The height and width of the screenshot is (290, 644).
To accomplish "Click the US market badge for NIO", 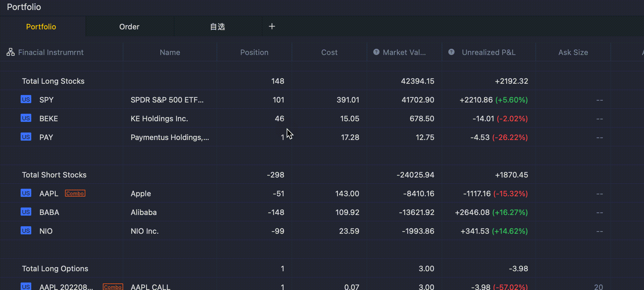I will tap(26, 231).
